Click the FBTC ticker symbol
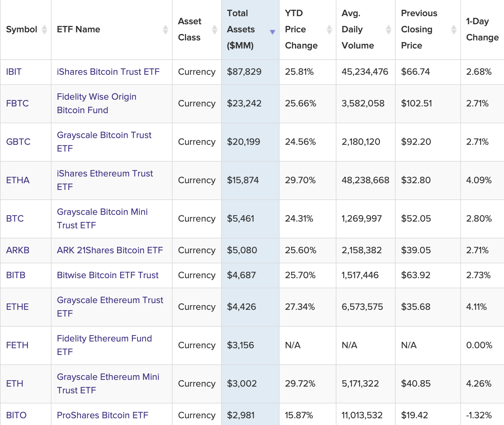The image size is (504, 425). (17, 103)
